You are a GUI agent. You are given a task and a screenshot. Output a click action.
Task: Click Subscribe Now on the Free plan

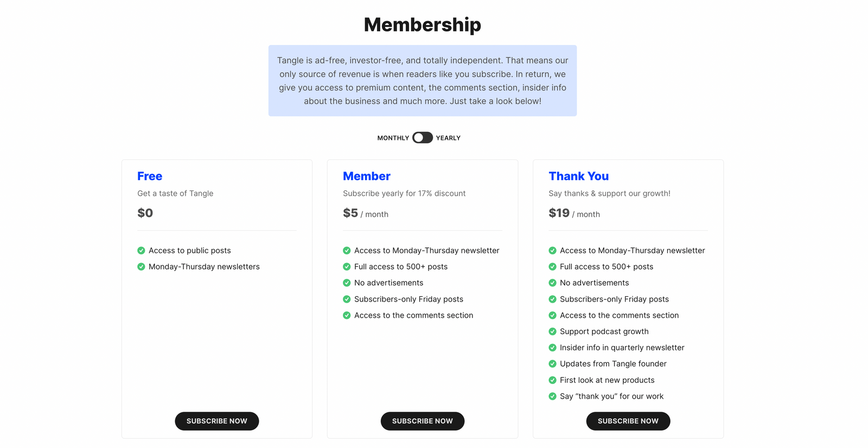216,421
